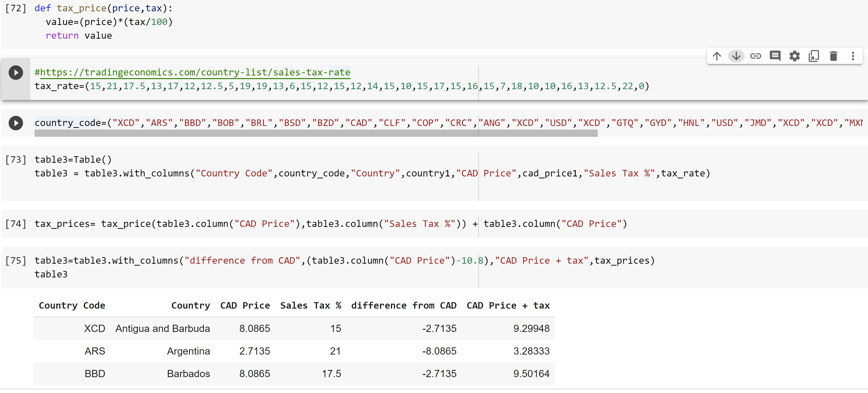
Task: Click the CAD Price + tax header
Action: (508, 306)
